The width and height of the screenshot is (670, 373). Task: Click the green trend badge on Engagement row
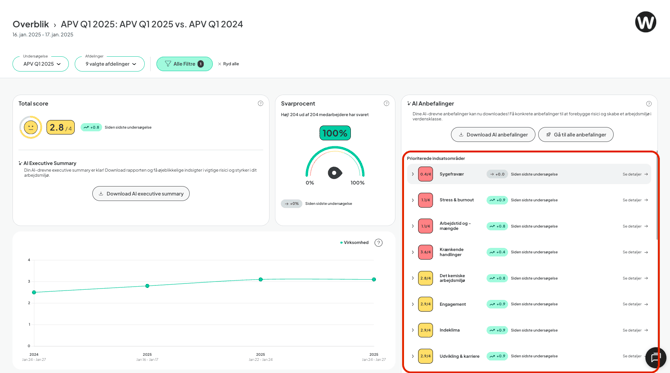click(x=497, y=304)
